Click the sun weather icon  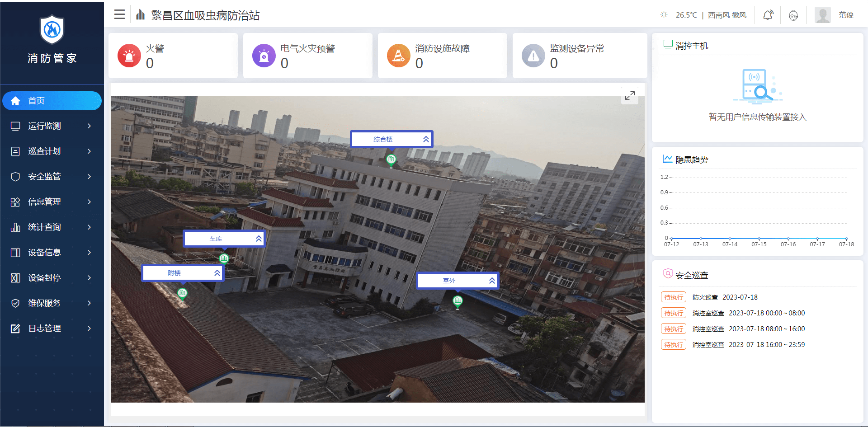click(x=664, y=14)
